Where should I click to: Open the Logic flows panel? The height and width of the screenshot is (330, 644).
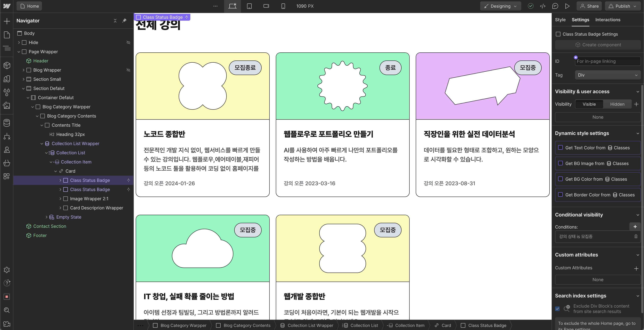click(7, 136)
